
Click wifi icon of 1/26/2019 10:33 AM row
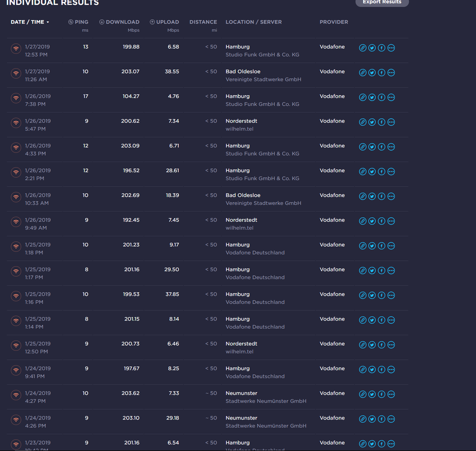[x=16, y=197]
